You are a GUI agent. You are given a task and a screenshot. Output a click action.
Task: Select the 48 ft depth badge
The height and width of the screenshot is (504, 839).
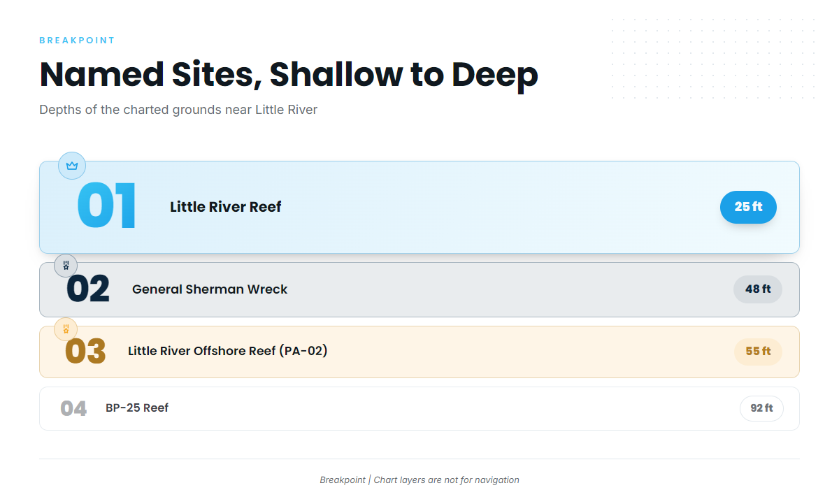point(758,289)
